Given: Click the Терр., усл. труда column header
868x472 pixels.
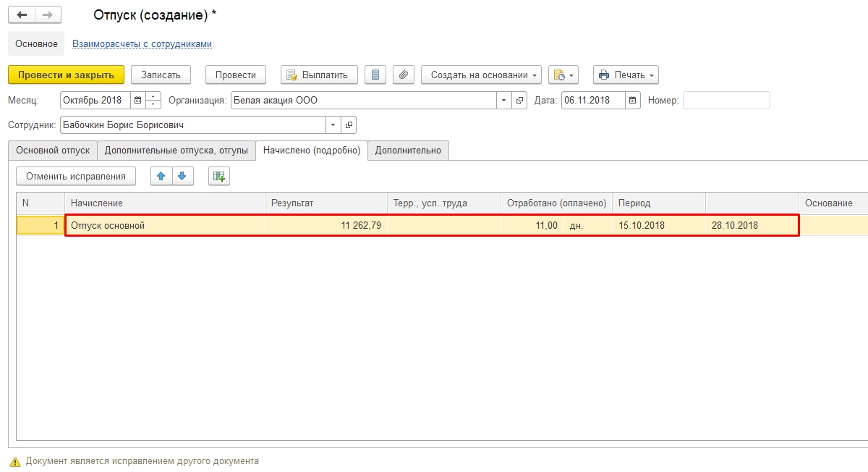Looking at the screenshot, I should pyautogui.click(x=444, y=203).
